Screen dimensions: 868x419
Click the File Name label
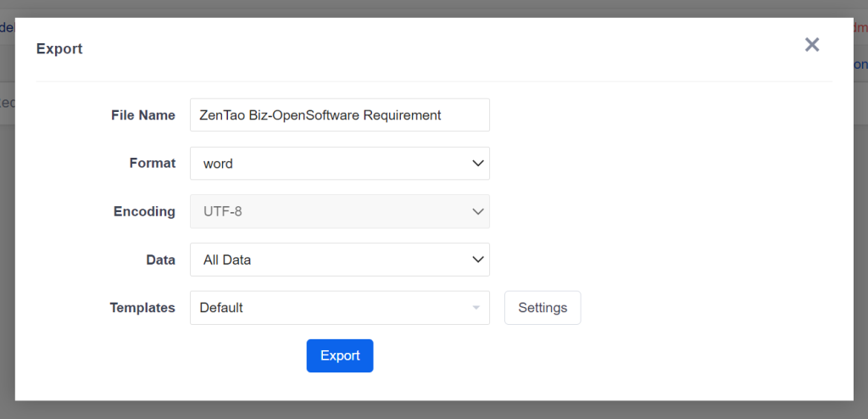[142, 115]
